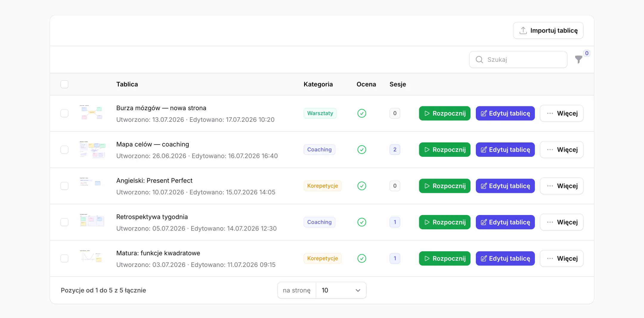Open the filter funnel icon
The height and width of the screenshot is (318, 644).
tap(578, 59)
